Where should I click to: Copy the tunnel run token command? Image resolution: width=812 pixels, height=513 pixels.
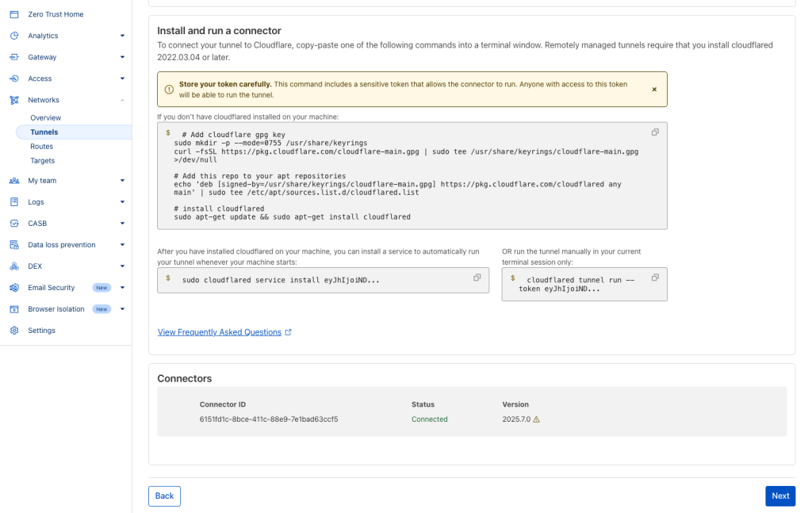pos(655,278)
